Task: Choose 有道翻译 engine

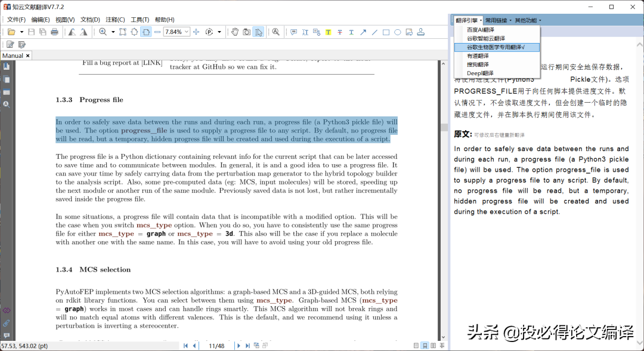Action: point(497,56)
